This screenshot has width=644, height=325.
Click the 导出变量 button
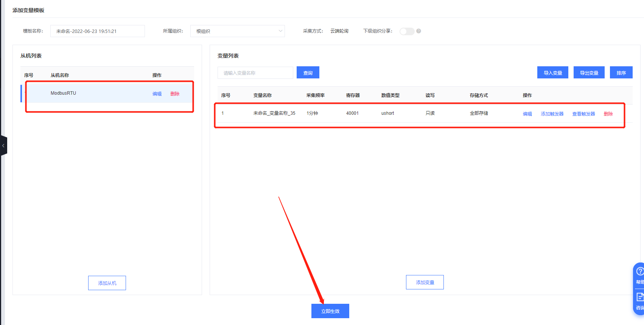coord(589,73)
